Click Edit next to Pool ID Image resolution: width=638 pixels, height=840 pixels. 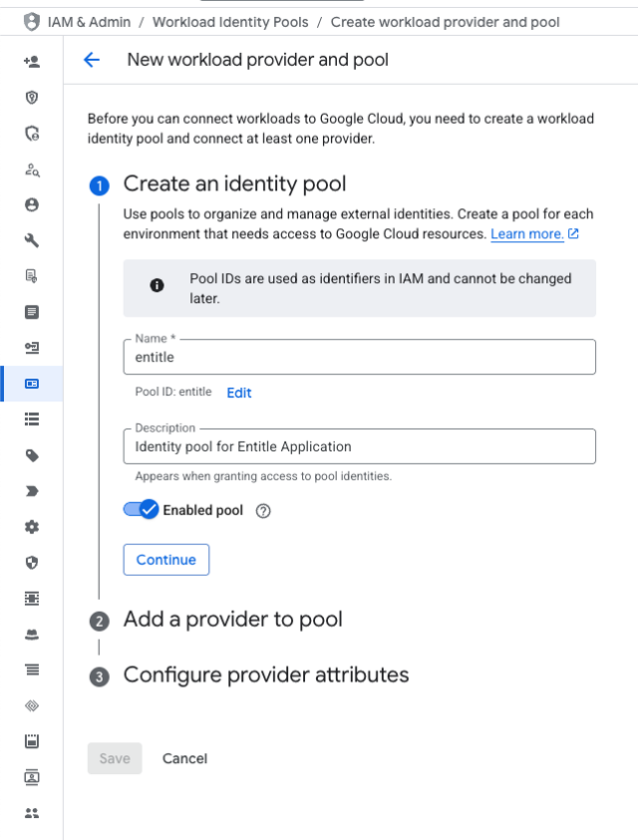click(238, 393)
